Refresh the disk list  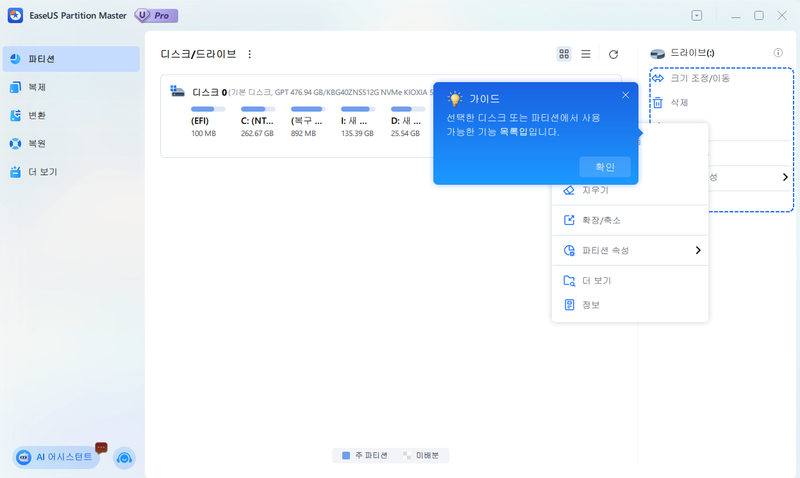click(614, 54)
